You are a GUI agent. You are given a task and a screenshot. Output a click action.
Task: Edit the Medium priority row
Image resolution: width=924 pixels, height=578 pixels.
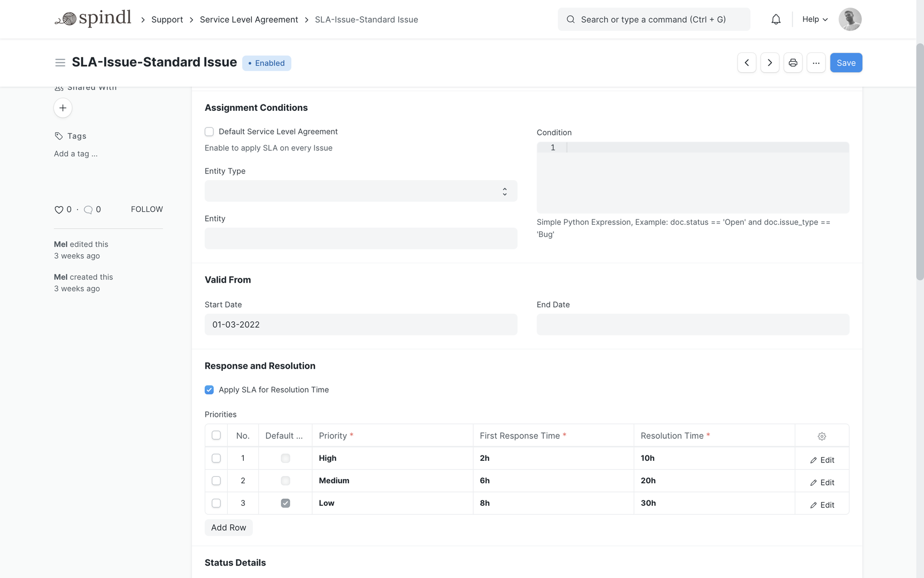(822, 482)
